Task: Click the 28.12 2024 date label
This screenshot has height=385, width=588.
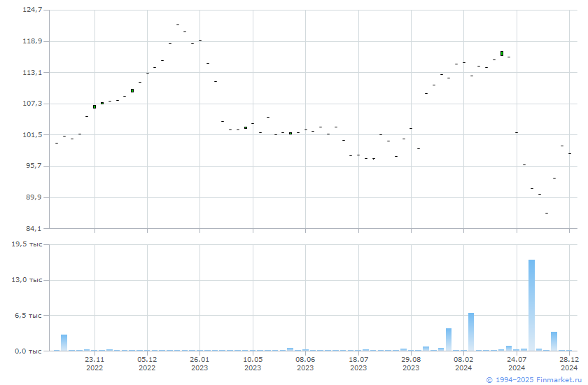Action: coord(569,363)
